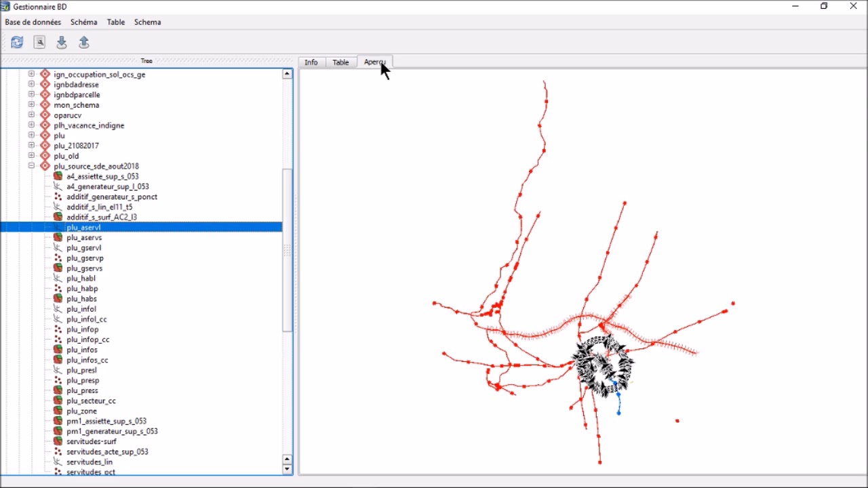Click the schema icon beside ignbdadresse
Screen dimensions: 868x488
coord(45,85)
